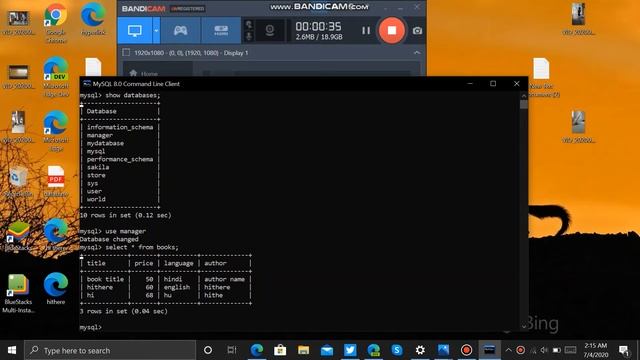Click the MySQL Command Line Client title icon
This screenshot has width=640, height=360.
87,84
